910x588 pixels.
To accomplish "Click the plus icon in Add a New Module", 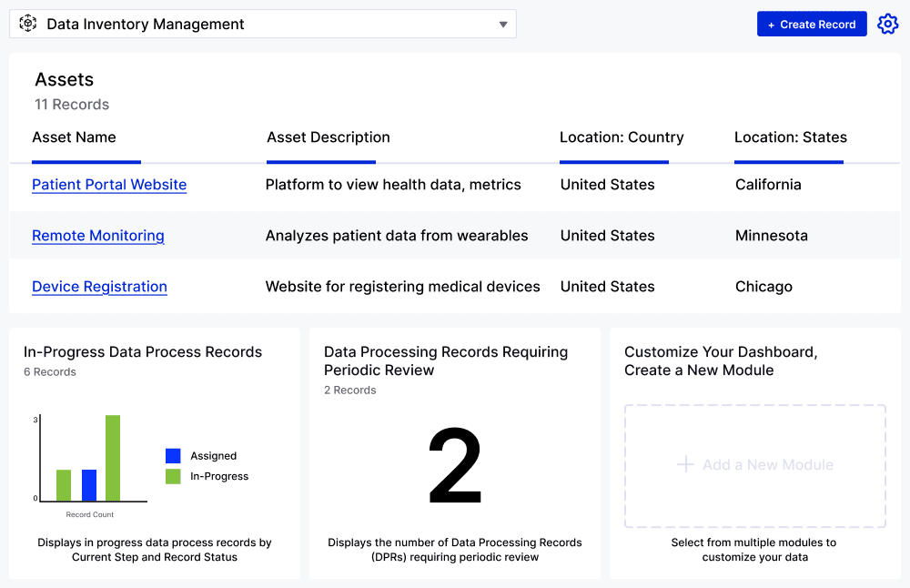I will coord(683,465).
